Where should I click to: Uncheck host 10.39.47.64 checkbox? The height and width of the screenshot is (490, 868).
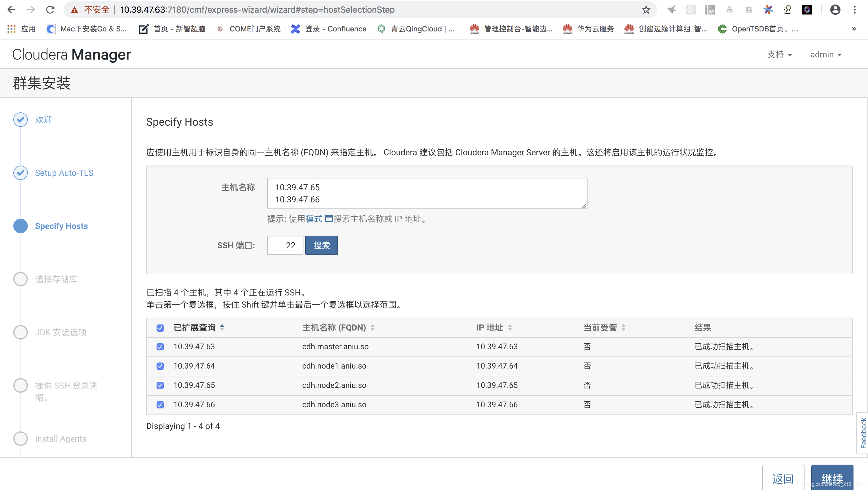coord(160,366)
